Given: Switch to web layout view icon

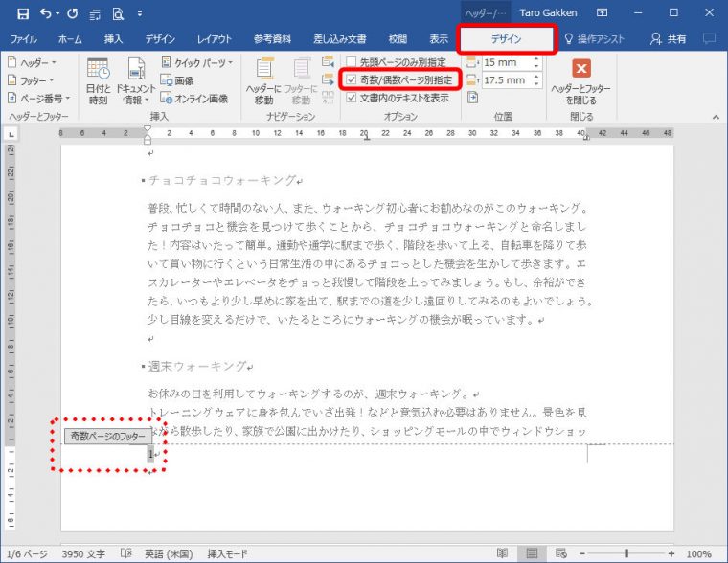Looking at the screenshot, I should [561, 553].
